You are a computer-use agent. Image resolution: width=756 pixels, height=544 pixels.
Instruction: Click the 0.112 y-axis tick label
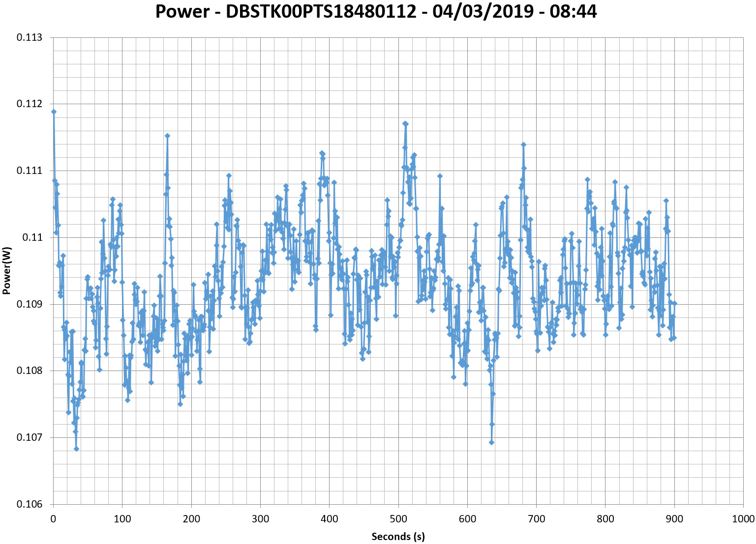30,104
